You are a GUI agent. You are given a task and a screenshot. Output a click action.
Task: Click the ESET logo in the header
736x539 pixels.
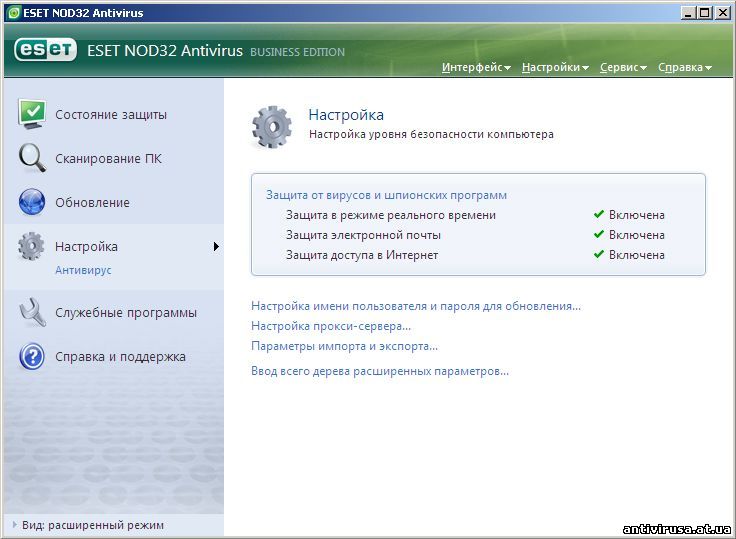46,51
